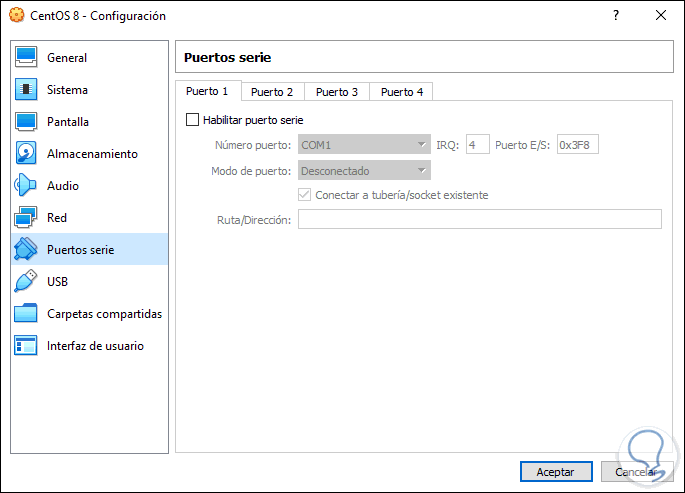Open the Sistema chip icon
Image resolution: width=685 pixels, height=493 pixels.
pos(27,90)
